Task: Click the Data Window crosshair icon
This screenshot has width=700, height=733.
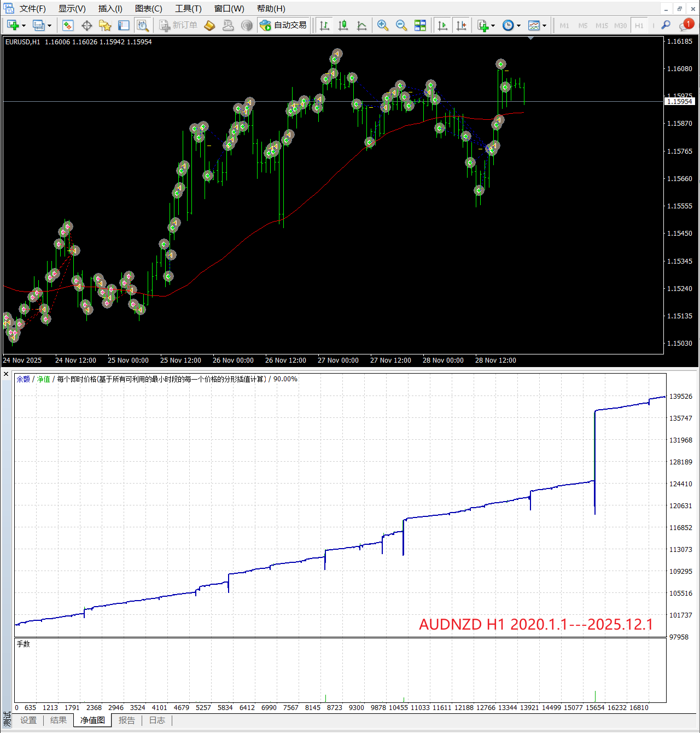Action: click(x=86, y=25)
